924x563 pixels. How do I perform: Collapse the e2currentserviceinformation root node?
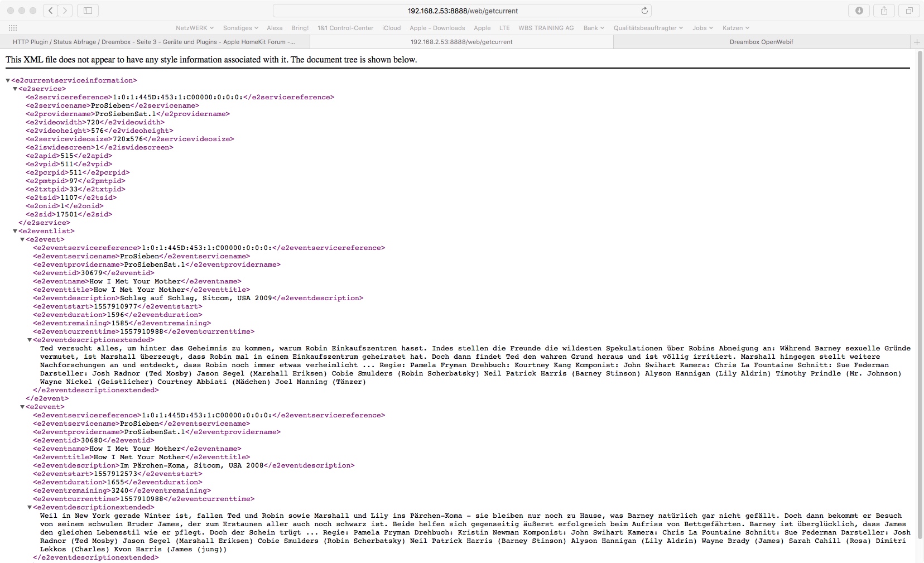[8, 80]
